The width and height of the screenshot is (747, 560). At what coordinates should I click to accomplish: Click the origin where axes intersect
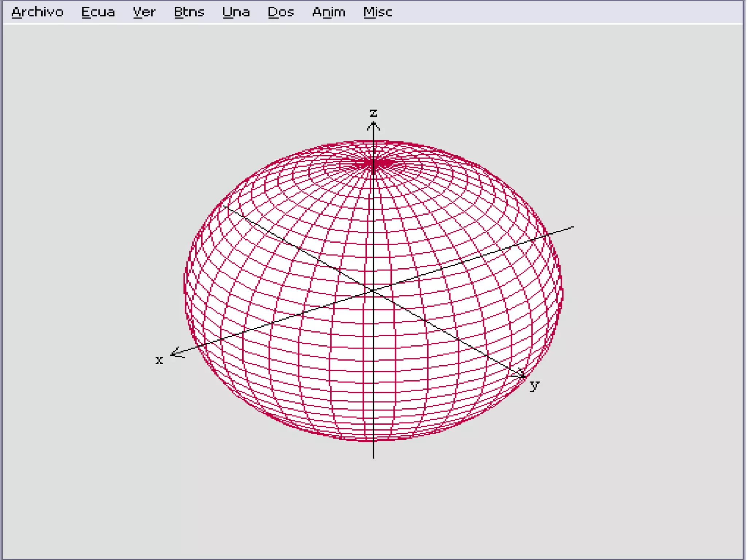click(x=373, y=290)
